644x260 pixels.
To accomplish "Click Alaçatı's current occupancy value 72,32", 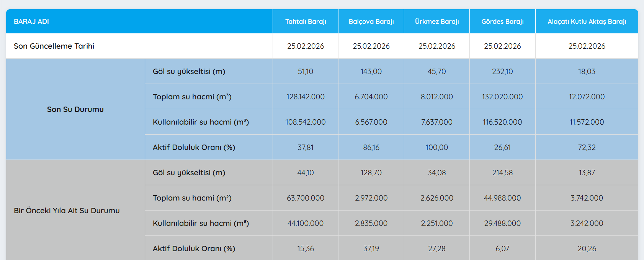I will 587,147.
